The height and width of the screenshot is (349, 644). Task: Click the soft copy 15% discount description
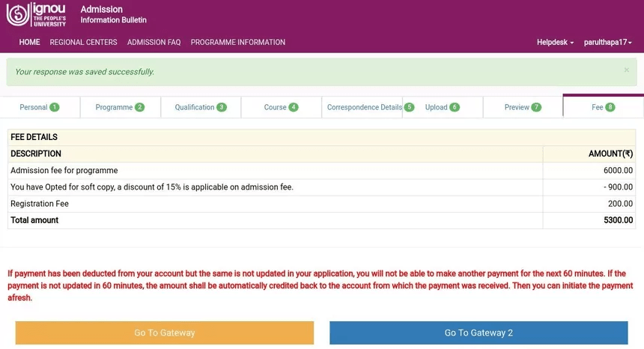152,186
